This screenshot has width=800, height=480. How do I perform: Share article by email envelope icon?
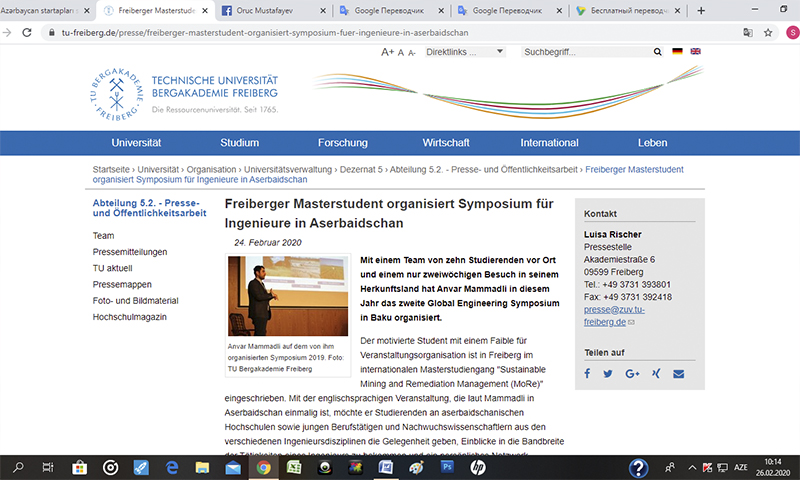point(679,374)
